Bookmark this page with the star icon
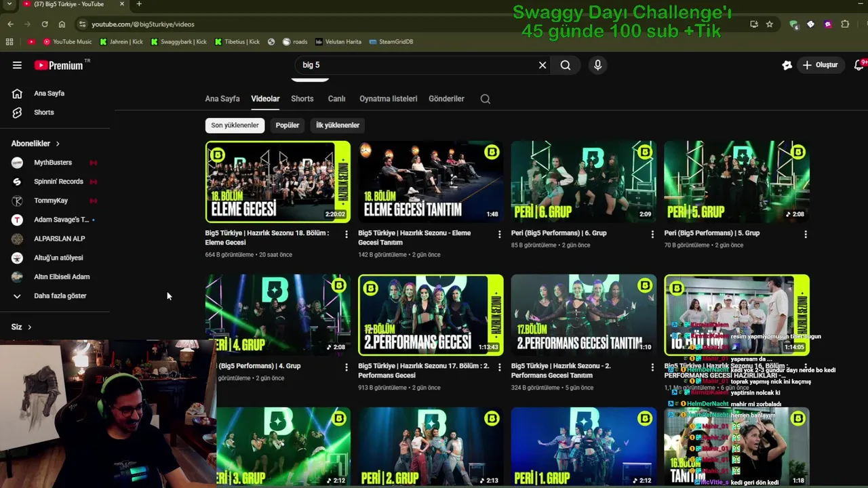Image resolution: width=868 pixels, height=488 pixels. [770, 24]
